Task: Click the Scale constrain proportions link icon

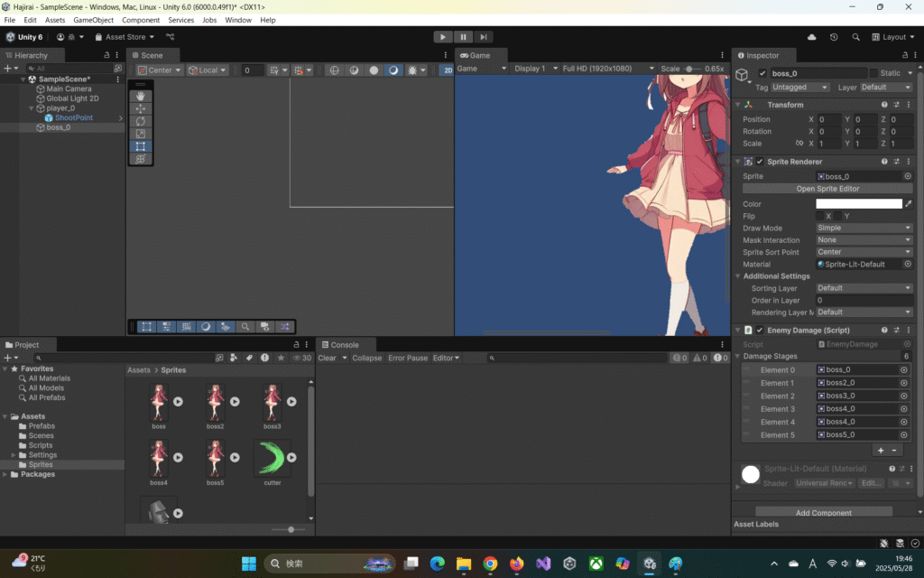Action: click(799, 144)
